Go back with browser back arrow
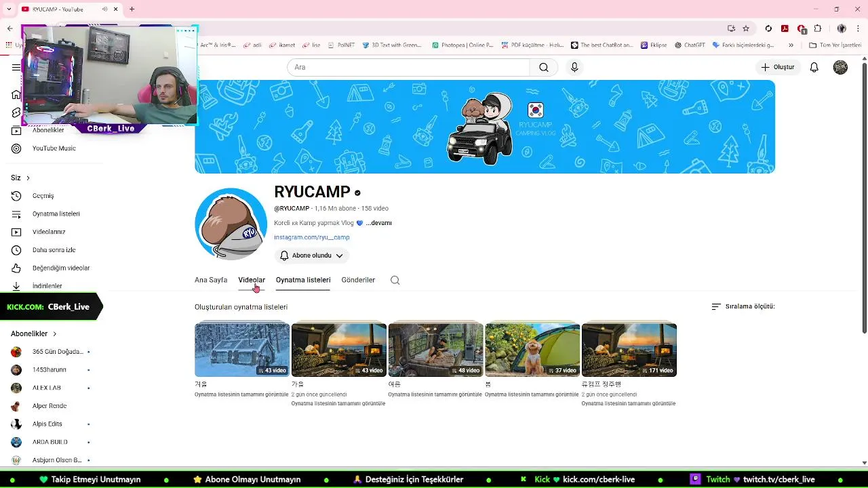 tap(9, 28)
